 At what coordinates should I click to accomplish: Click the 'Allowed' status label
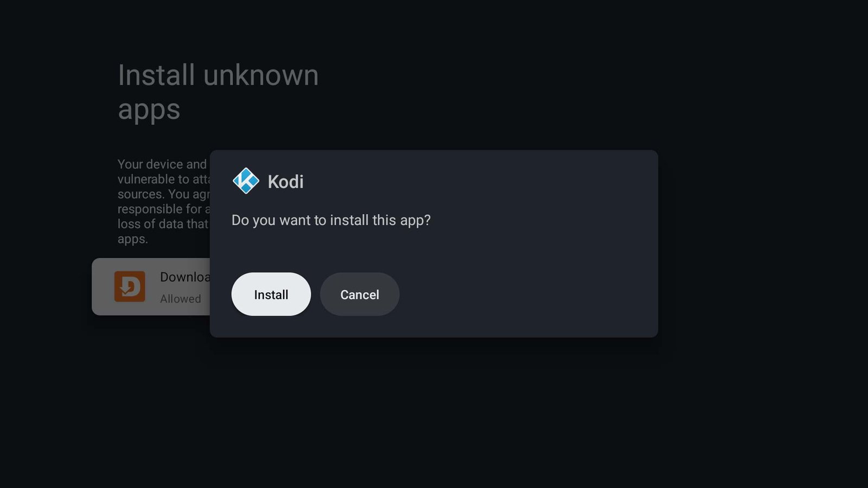tap(181, 298)
